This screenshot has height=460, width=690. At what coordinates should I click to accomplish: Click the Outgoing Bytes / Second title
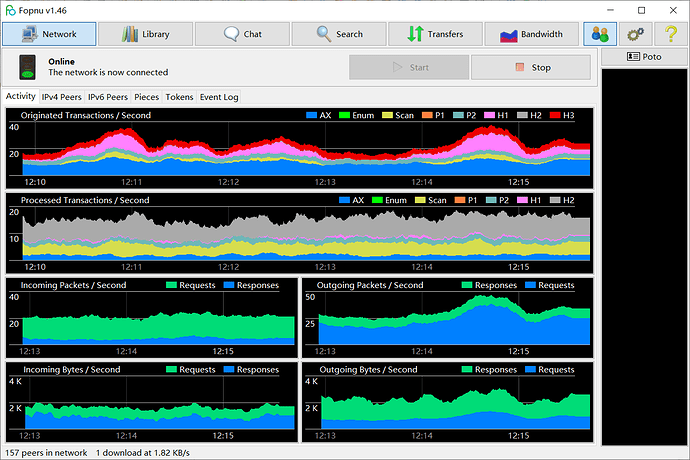pos(368,370)
